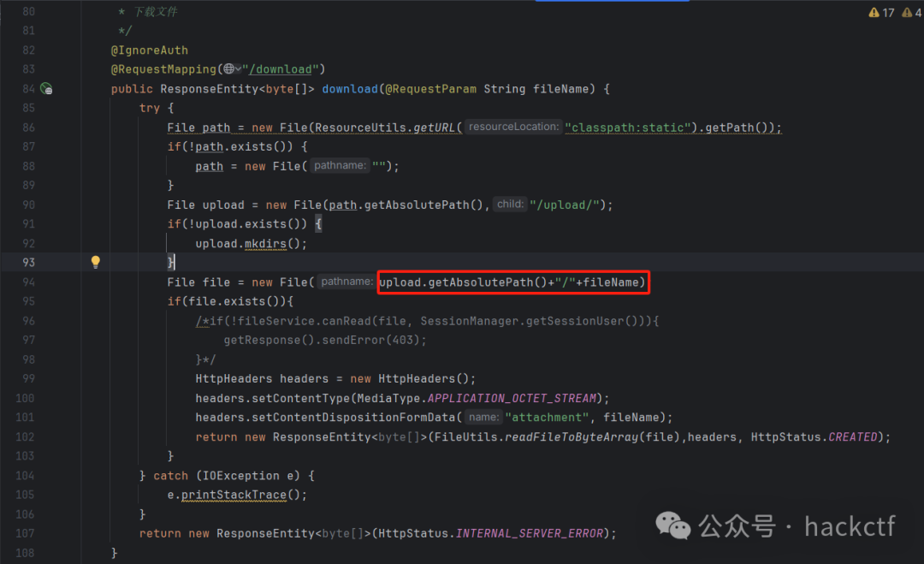
Task: Click the green endpoint globe icon in line 84 gutter
Action: coord(47,88)
